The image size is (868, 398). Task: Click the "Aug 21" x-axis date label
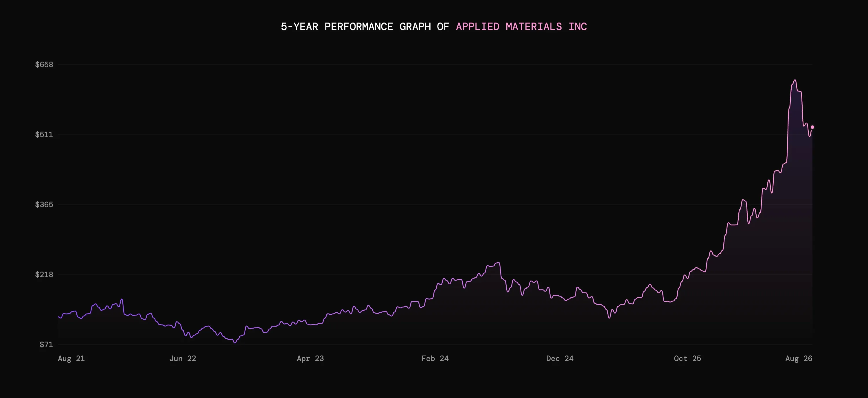pyautogui.click(x=71, y=359)
